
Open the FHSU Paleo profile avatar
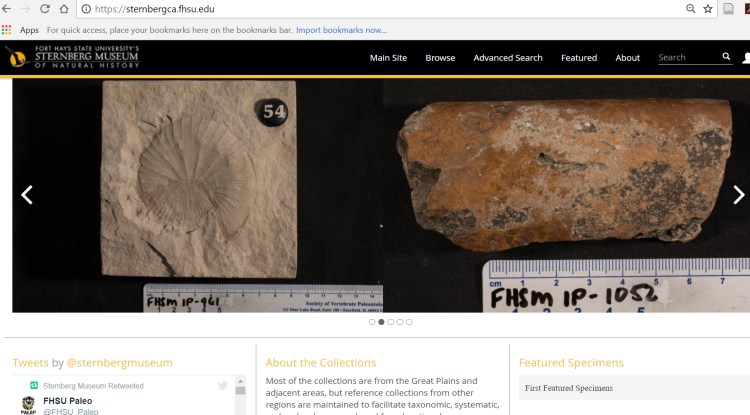pos(28,405)
